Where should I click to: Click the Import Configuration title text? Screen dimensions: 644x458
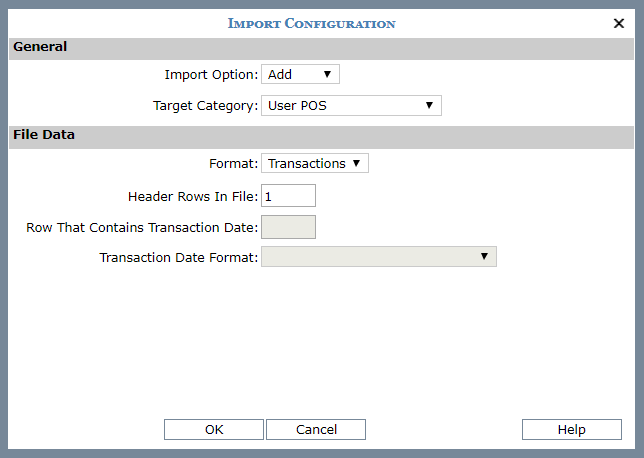311,23
